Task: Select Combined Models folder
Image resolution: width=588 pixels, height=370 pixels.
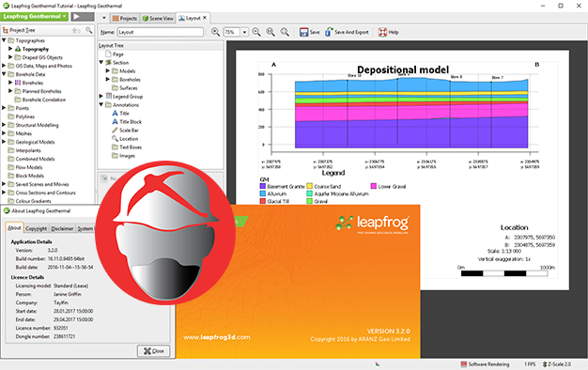Action: point(35,159)
